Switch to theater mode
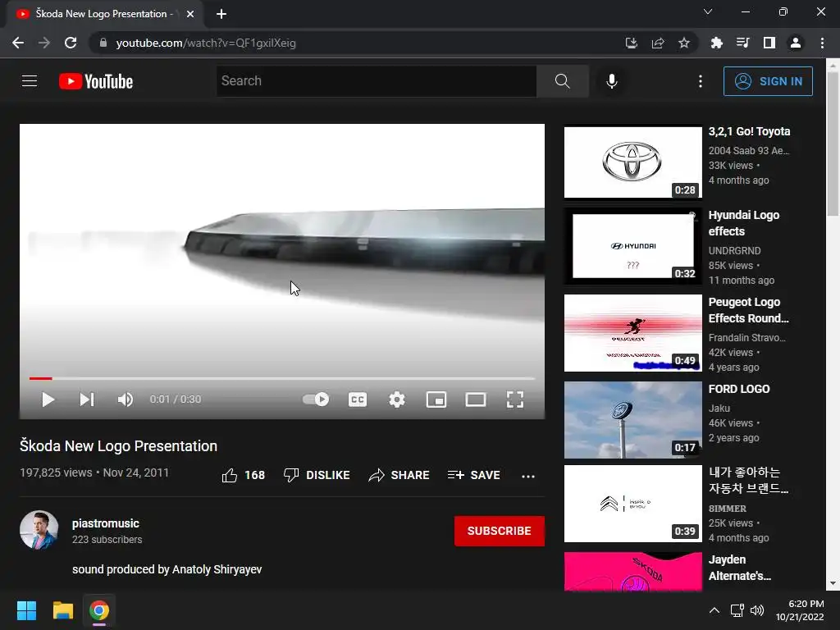Screen dimensions: 840x630 pos(475,399)
